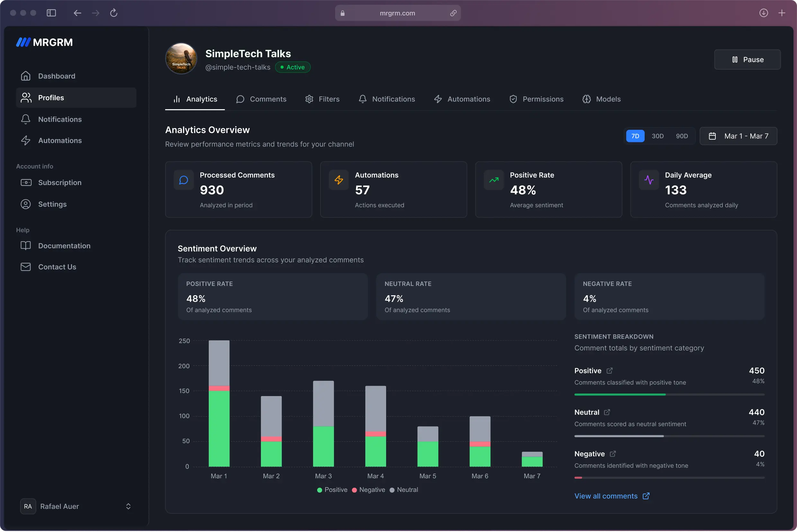Click the Automations lightning icon in sidebar

point(26,140)
